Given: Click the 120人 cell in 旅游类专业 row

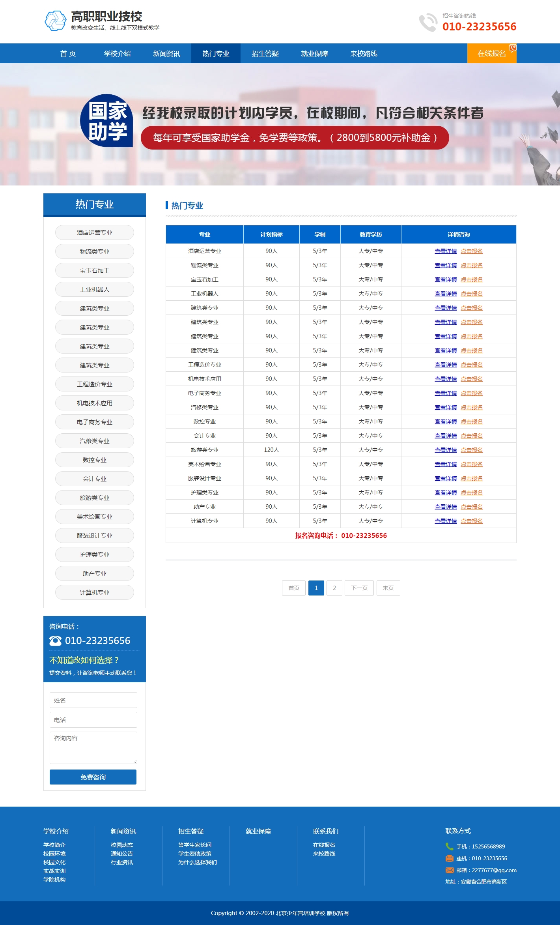Looking at the screenshot, I should 271,450.
